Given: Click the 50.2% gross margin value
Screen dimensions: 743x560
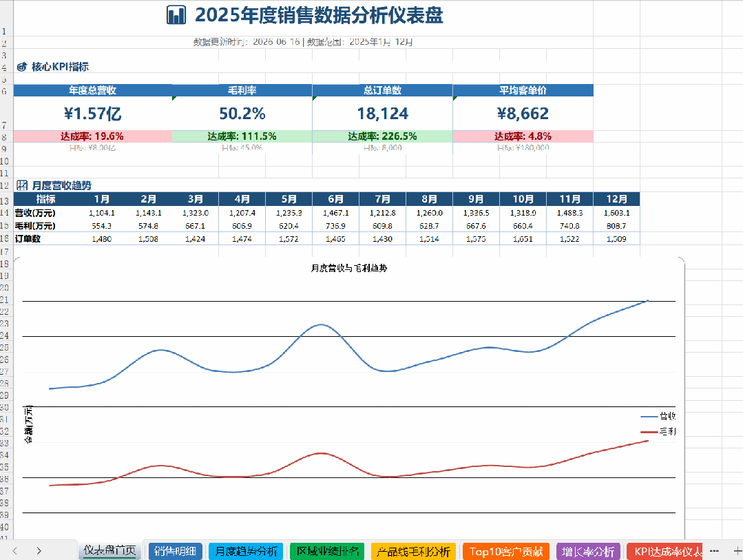Looking at the screenshot, I should 242,114.
